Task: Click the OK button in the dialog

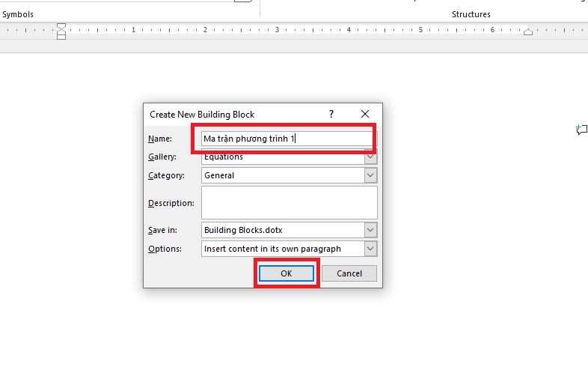Action: 287,273
